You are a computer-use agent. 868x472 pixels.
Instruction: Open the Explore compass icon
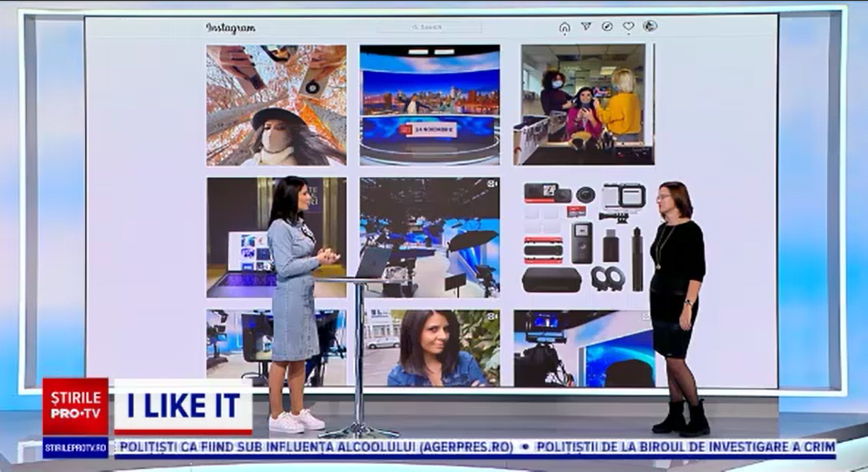[607, 26]
